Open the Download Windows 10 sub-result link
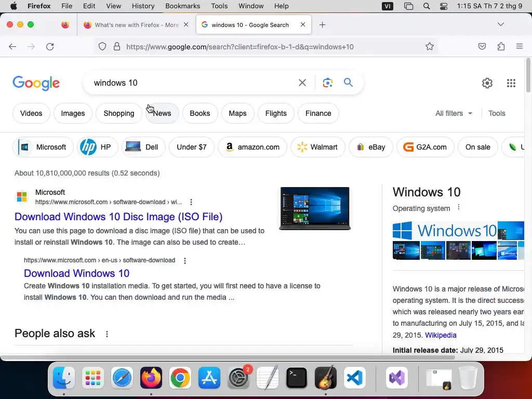532x399 pixels. [x=77, y=273]
